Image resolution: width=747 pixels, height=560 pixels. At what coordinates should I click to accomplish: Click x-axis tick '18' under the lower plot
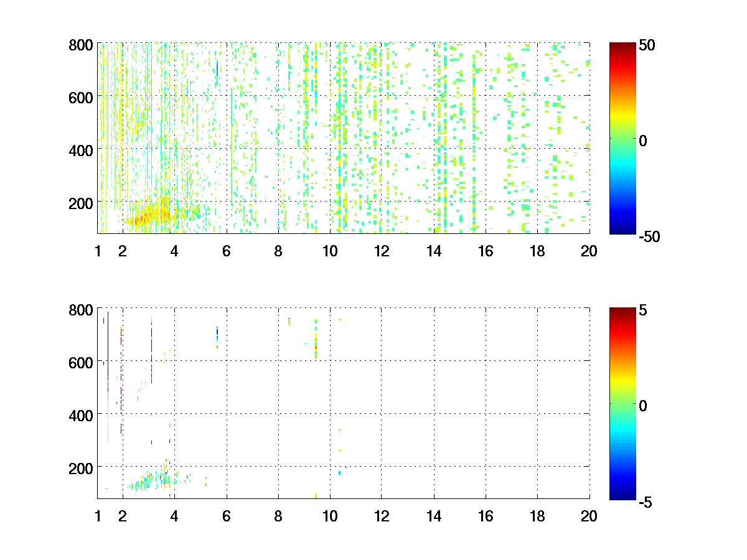pos(537,516)
